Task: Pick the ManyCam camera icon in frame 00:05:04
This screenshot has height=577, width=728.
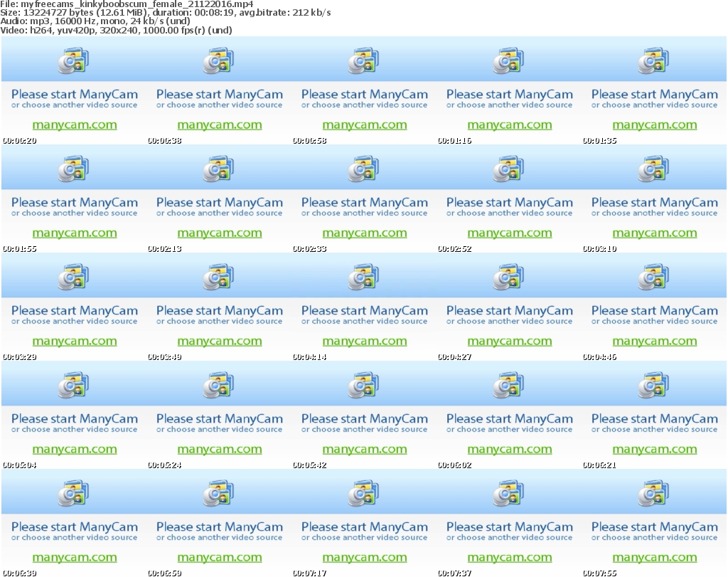Action: coord(73,385)
